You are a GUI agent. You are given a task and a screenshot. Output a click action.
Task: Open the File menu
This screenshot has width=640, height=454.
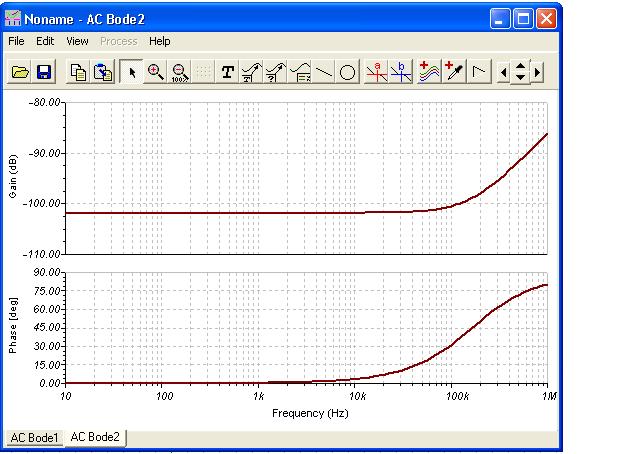(16, 41)
